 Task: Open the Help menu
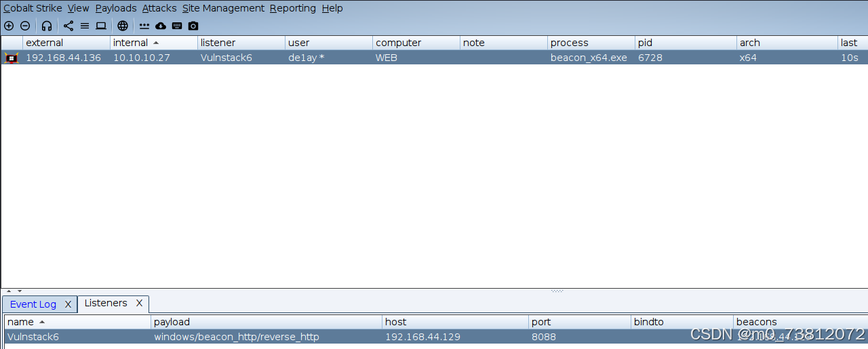coord(332,8)
